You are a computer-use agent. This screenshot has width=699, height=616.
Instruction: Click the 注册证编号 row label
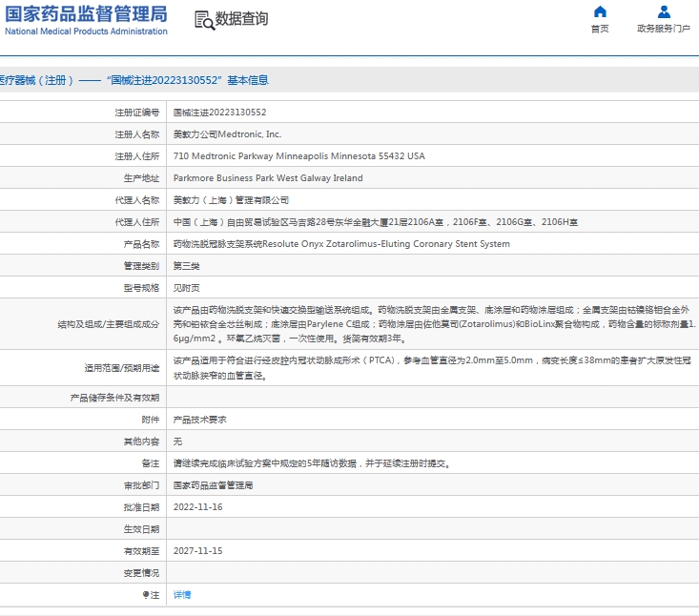[137, 113]
